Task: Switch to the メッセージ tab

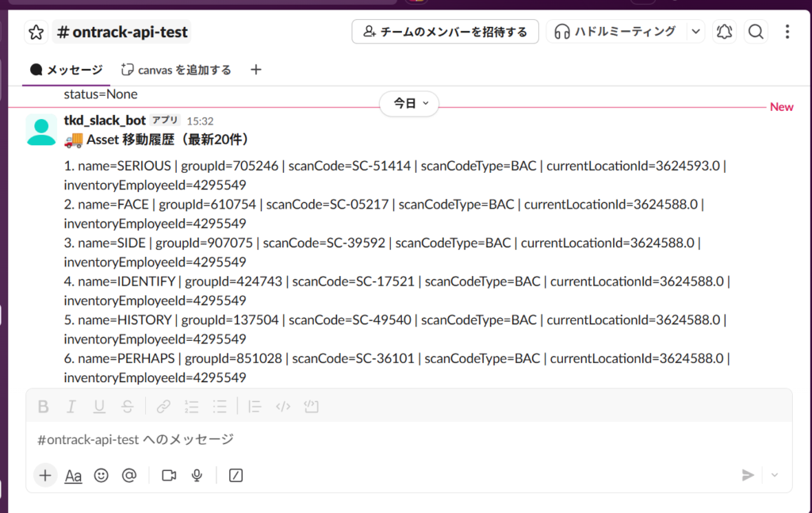Action: [x=67, y=70]
